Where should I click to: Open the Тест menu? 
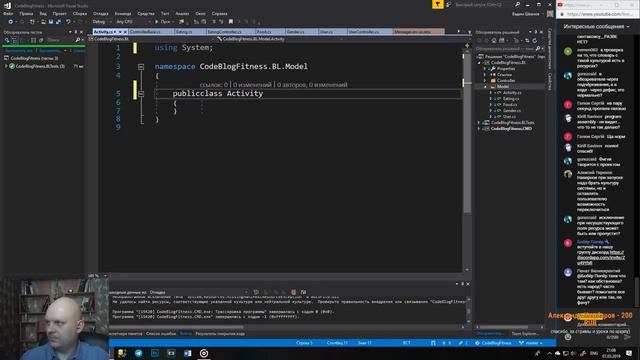[x=165, y=13]
